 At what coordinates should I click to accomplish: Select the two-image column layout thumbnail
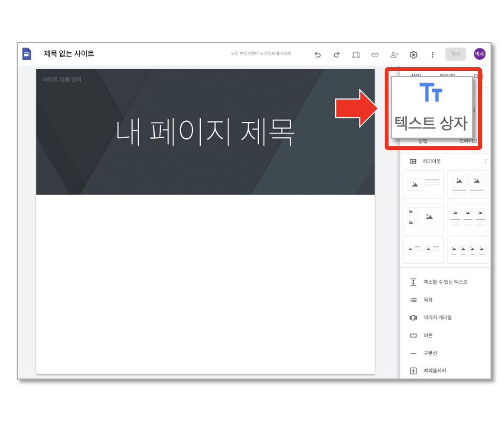pyautogui.click(x=467, y=184)
